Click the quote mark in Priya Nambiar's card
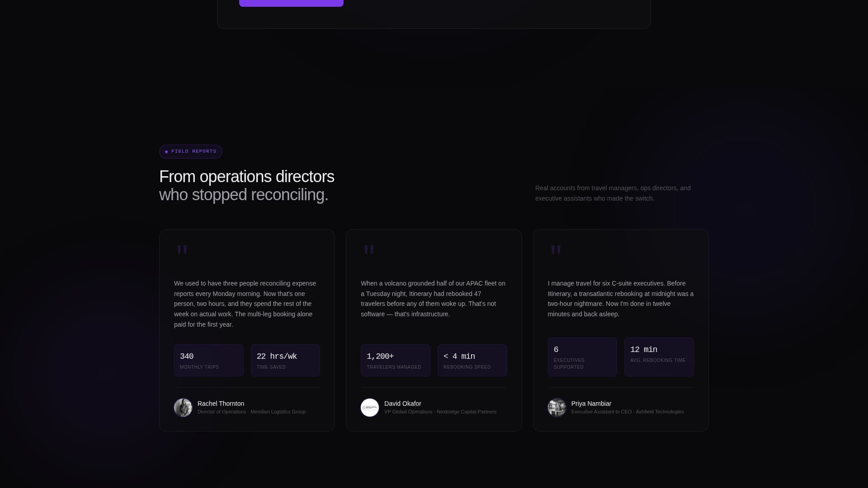The width and height of the screenshot is (868, 488). [556, 249]
